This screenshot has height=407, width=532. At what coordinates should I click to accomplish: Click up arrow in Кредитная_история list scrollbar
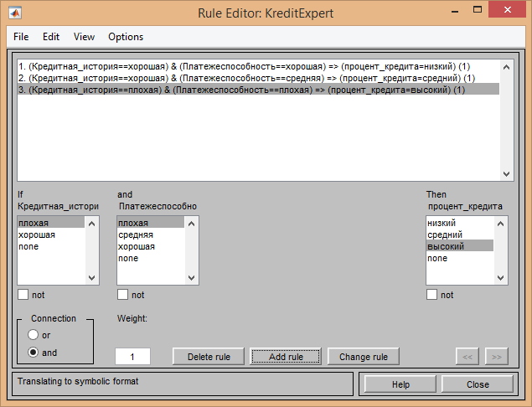91,224
